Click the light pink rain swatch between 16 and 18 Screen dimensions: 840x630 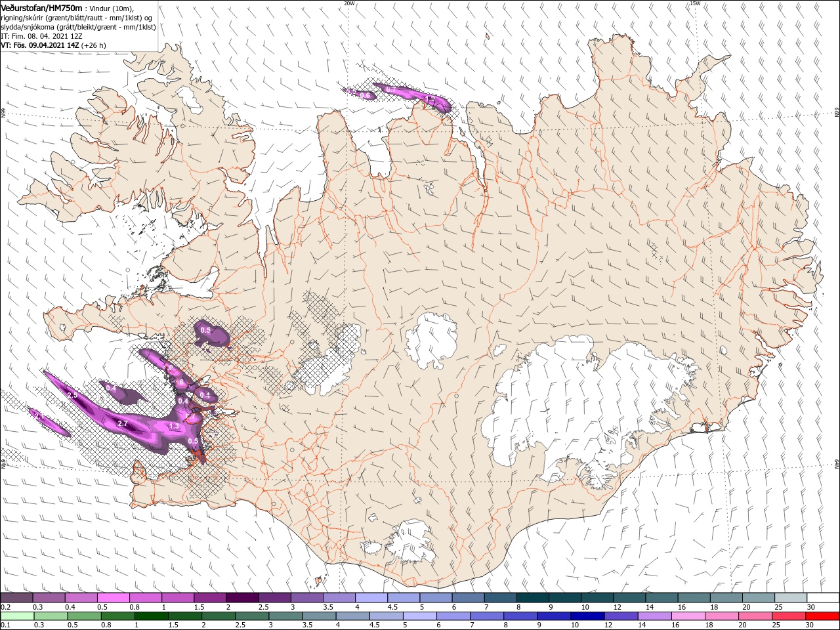click(x=688, y=616)
